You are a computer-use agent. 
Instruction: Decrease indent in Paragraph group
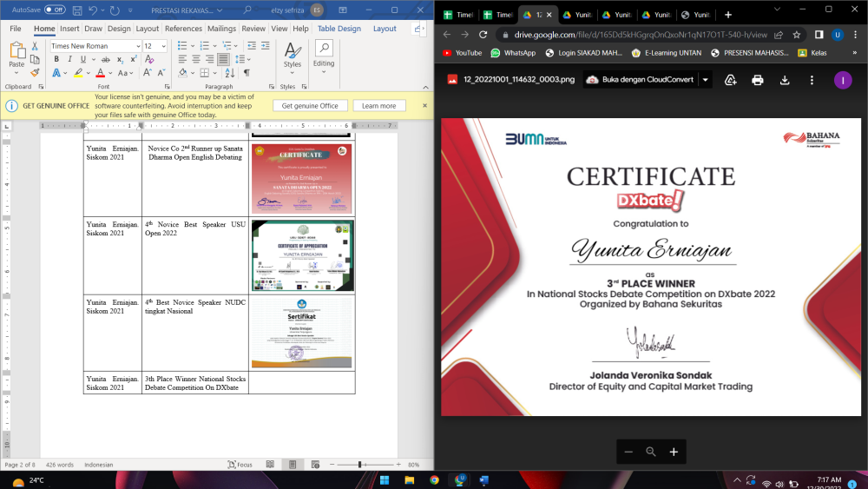252,46
